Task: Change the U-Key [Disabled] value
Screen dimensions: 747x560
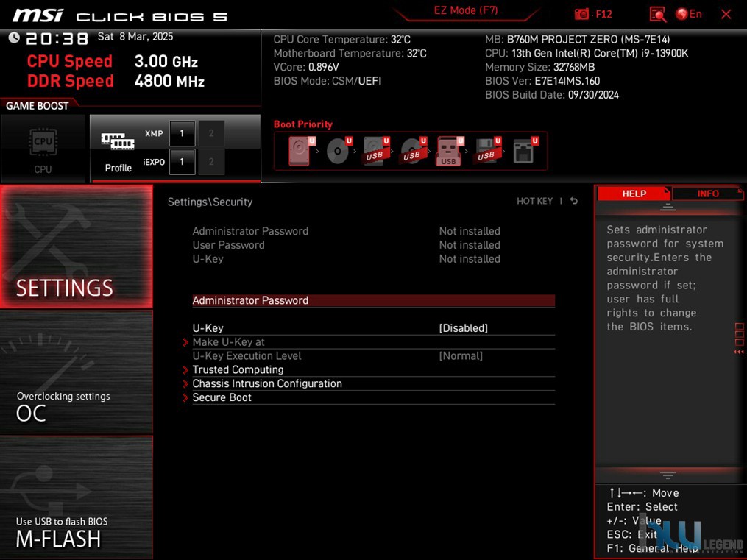Action: point(463,328)
